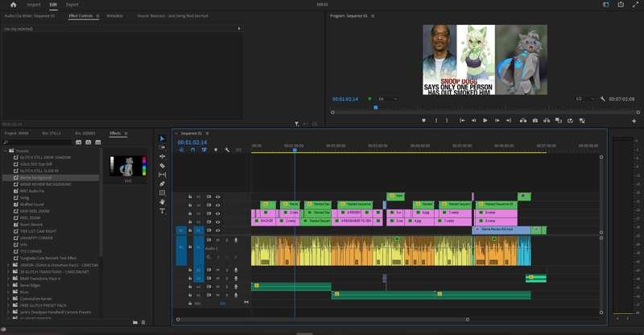Image resolution: width=644 pixels, height=335 pixels.
Task: Filter by Accelerated Effects icon
Action: [x=78, y=143]
